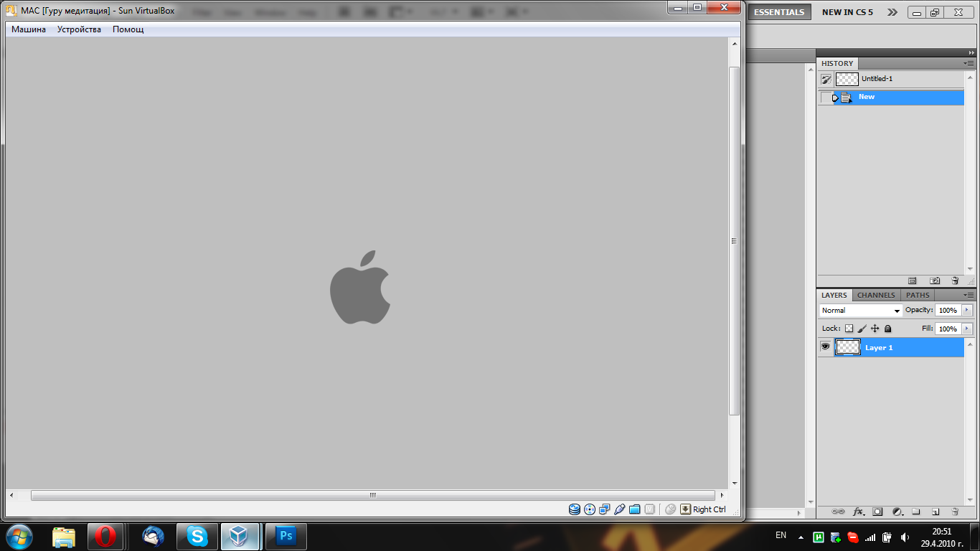Add a layer style with the fx icon
Image resolution: width=980 pixels, height=551 pixels.
coord(858,512)
